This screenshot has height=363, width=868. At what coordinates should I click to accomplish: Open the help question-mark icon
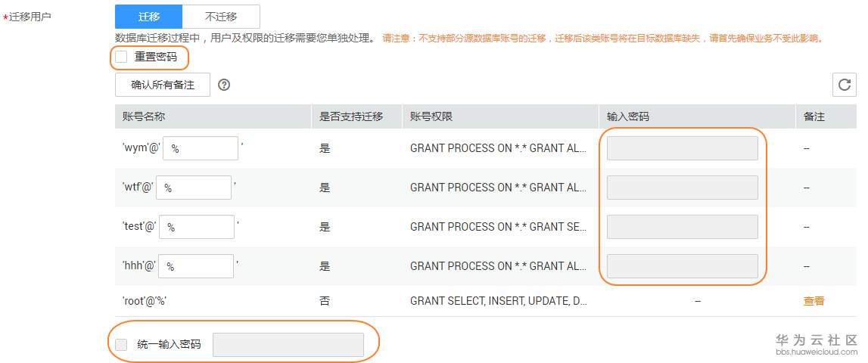tap(224, 85)
